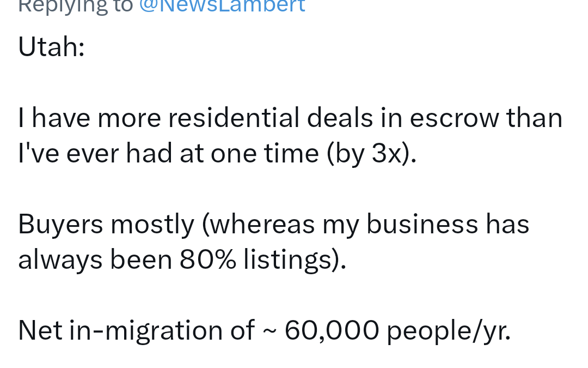Screen dimensions: 588x368
Task: Click the word 'deals' in the tweet
Action: (340, 118)
